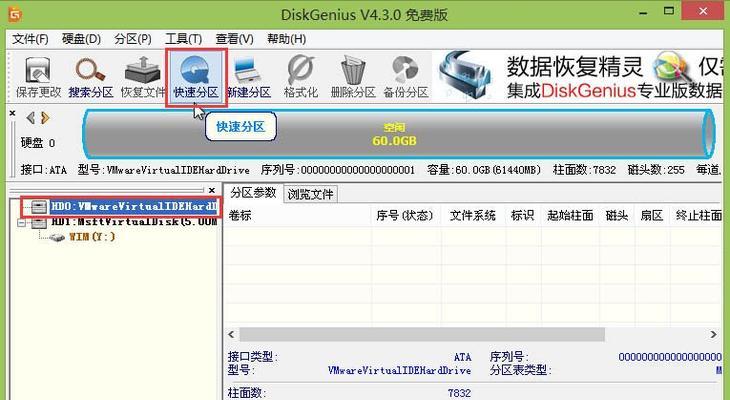730x400 pixels.
Task: Click the 标识 column header
Action: [x=522, y=216]
